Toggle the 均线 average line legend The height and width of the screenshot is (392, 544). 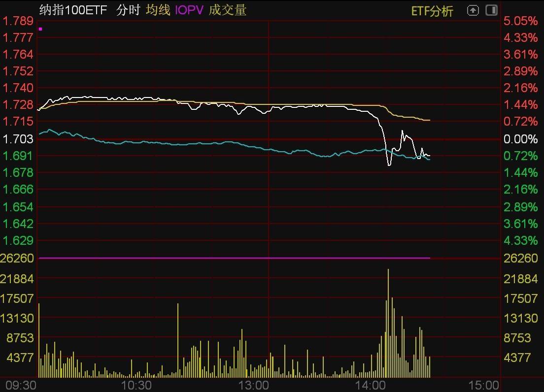(158, 10)
